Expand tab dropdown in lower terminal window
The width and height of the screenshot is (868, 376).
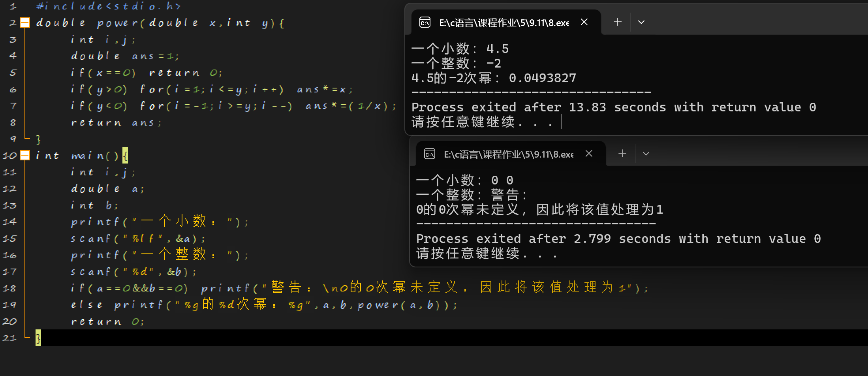click(646, 154)
